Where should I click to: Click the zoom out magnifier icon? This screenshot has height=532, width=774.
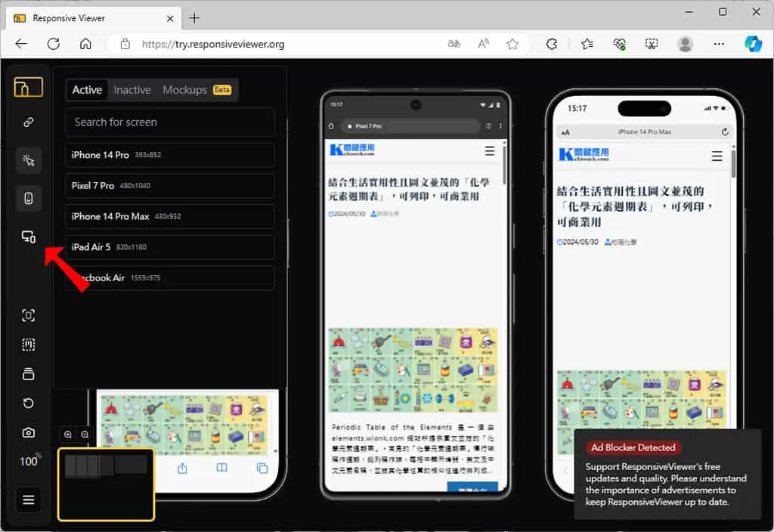[x=85, y=435]
